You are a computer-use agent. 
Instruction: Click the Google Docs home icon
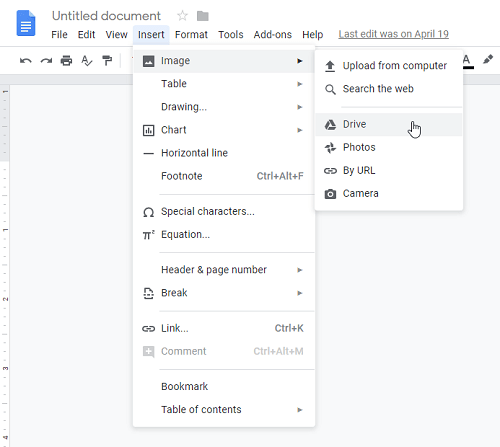(x=26, y=23)
